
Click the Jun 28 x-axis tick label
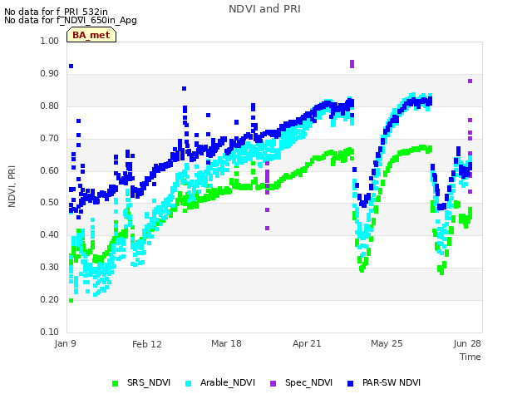[467, 343]
